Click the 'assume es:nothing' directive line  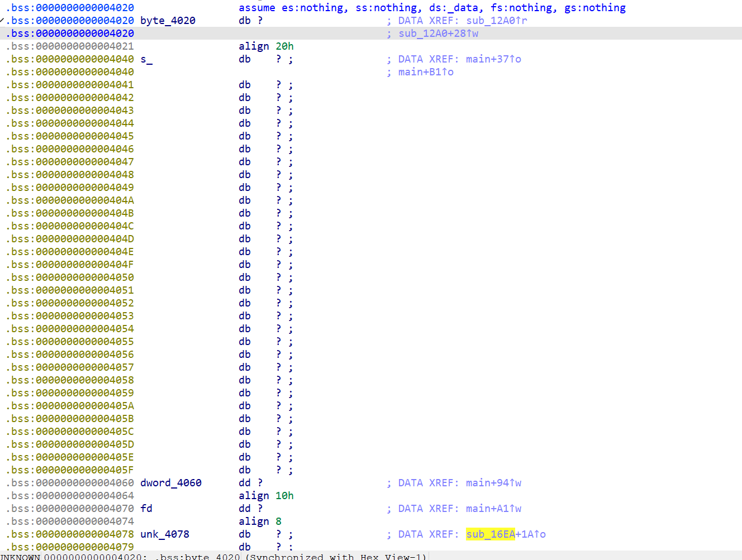point(432,8)
